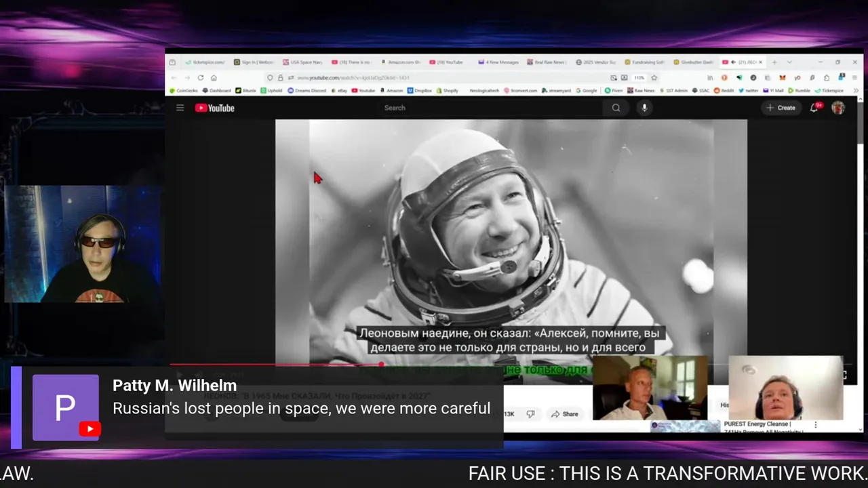Click the YouTube search magnifier button
Viewport: 868px width, 488px height.
point(616,108)
